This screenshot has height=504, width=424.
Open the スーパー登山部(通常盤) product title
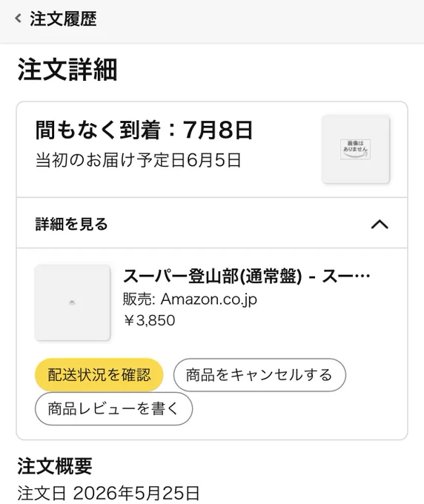pyautogui.click(x=246, y=276)
